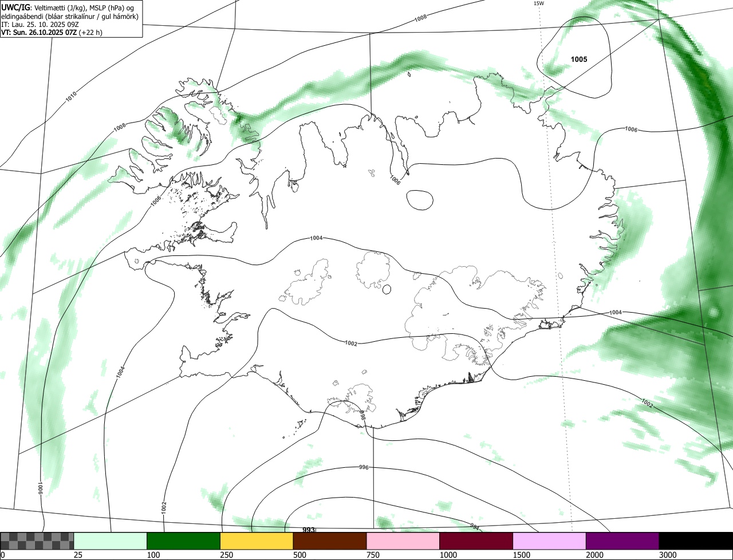Click the legend value 1500

click(x=521, y=555)
